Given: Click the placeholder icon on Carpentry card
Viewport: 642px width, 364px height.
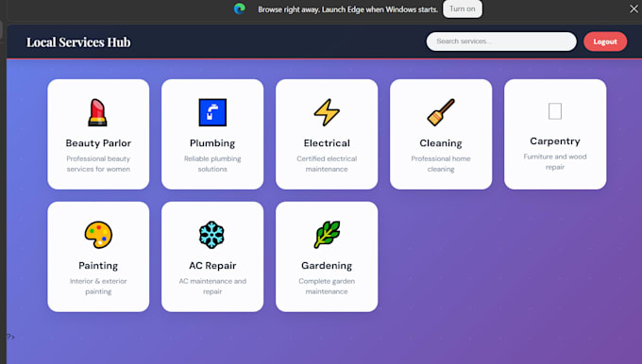Looking at the screenshot, I should point(555,111).
